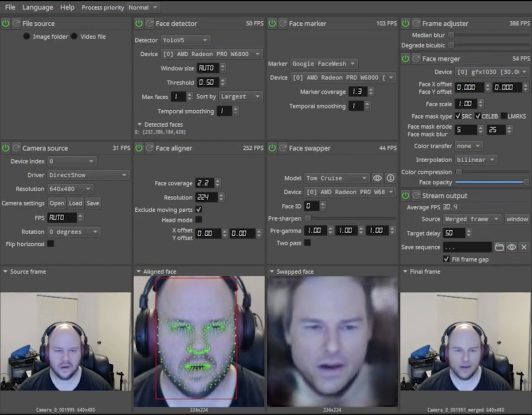Reset Stream output module settings
The width and height of the screenshot is (532, 415).
tap(416, 195)
